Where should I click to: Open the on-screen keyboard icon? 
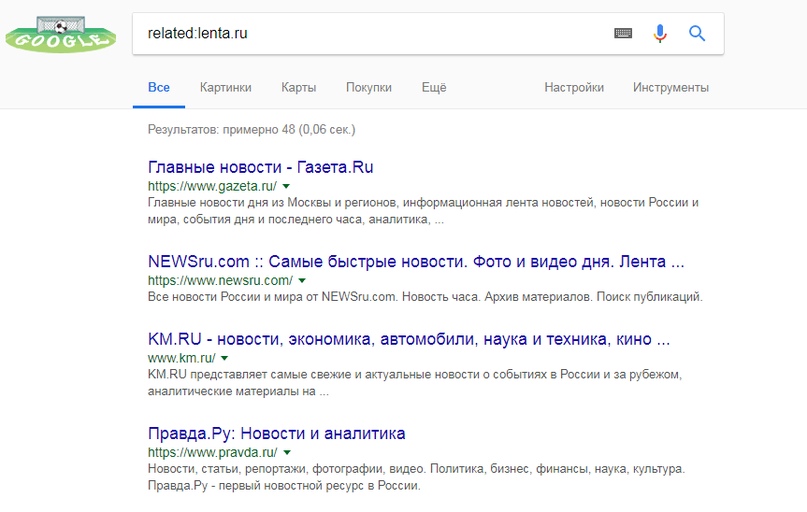[x=623, y=33]
